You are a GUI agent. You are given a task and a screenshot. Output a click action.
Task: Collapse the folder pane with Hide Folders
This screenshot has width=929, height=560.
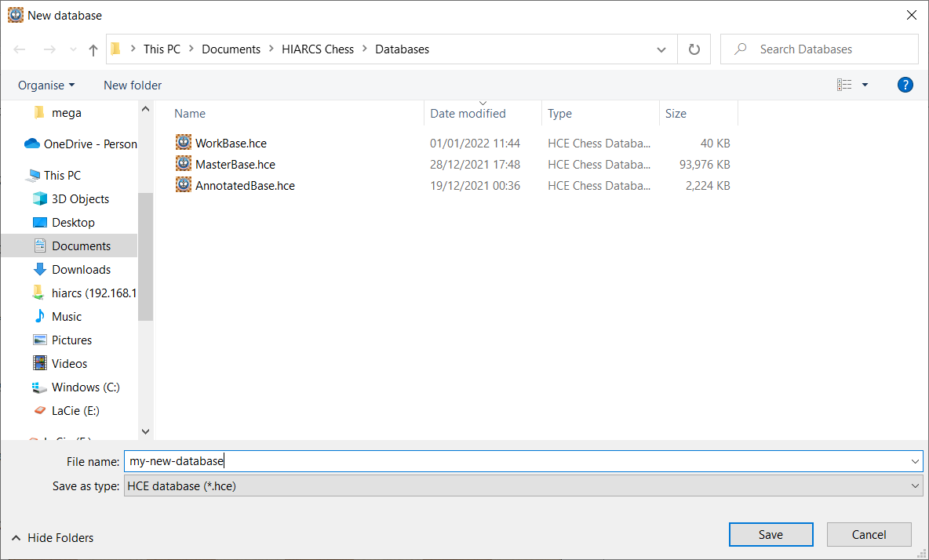point(52,537)
